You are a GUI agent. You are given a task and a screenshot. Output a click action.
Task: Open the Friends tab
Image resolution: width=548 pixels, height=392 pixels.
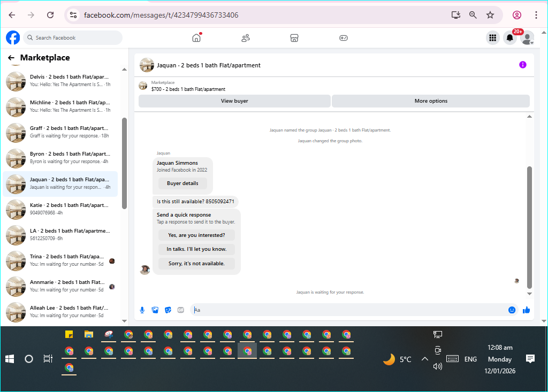246,38
